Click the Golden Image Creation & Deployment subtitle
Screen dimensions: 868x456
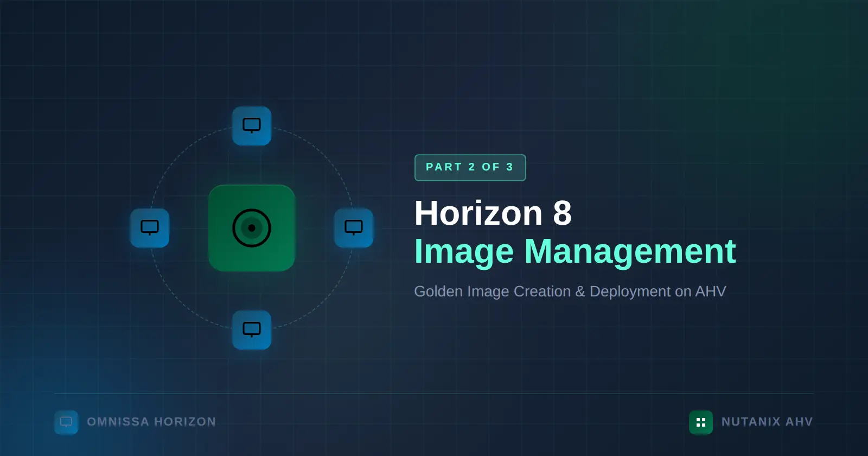[570, 292]
